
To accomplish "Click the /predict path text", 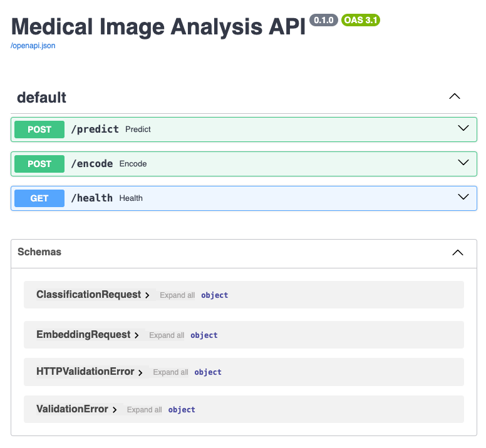I will point(95,129).
